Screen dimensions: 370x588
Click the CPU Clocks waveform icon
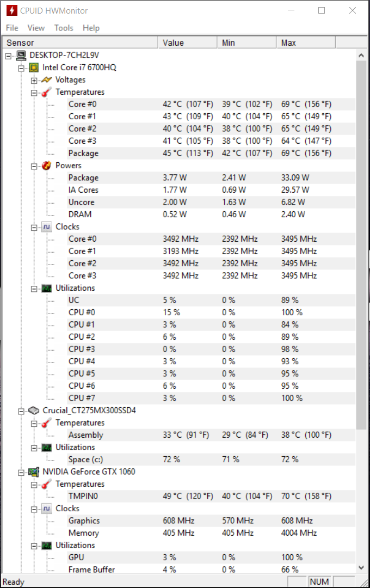(46, 227)
